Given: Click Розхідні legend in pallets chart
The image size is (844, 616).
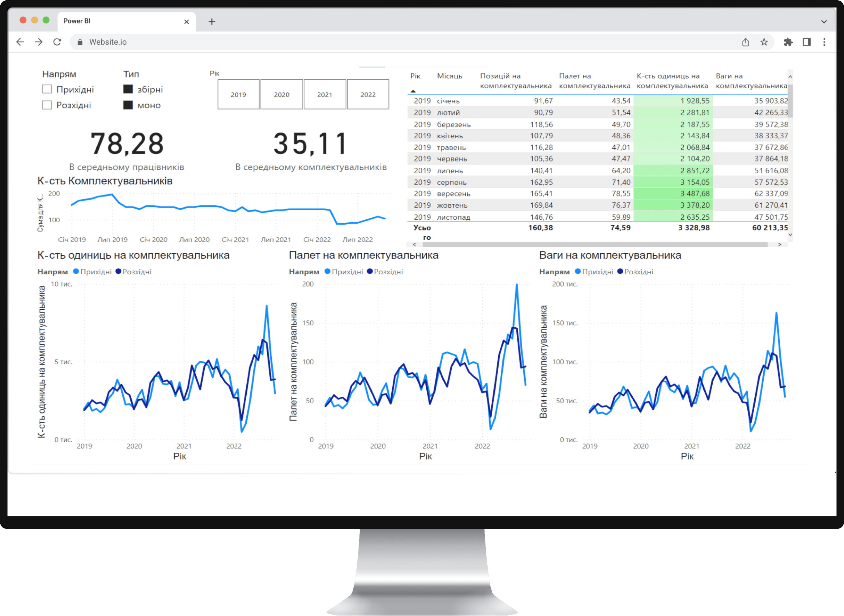Looking at the screenshot, I should point(385,272).
